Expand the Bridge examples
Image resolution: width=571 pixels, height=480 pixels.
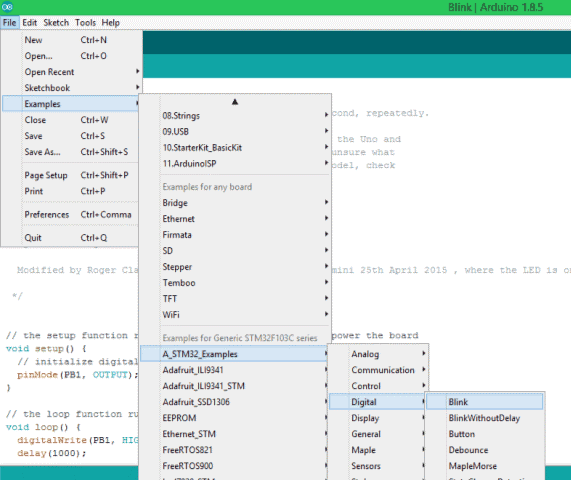[x=235, y=203]
